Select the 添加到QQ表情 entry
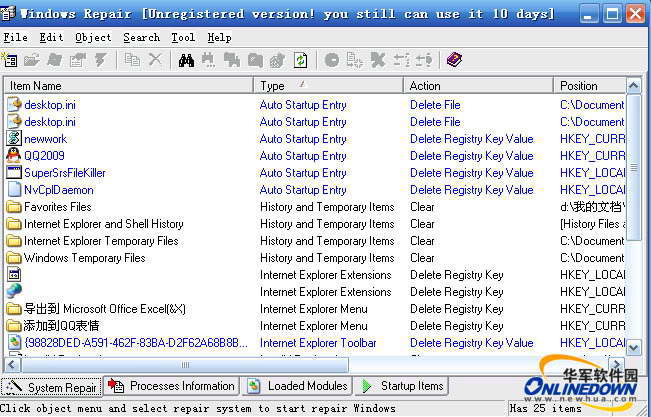651x417 pixels. [x=61, y=326]
